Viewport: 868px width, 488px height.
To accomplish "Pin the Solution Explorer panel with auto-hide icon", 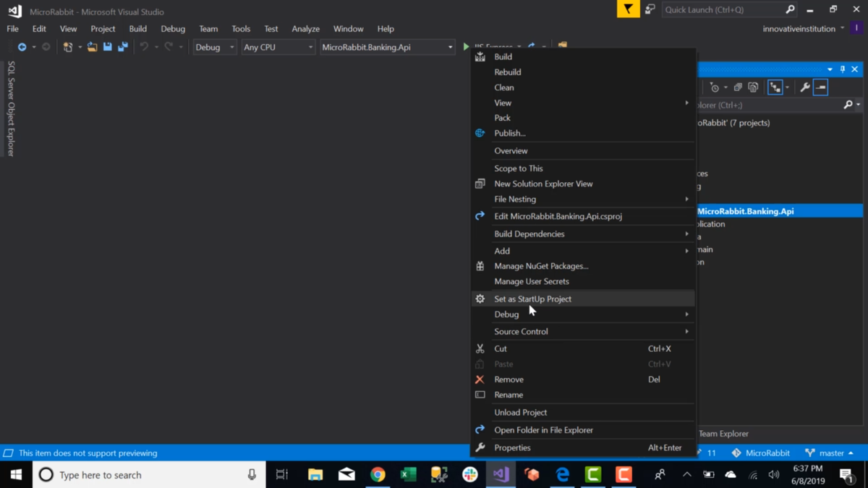I will tap(842, 69).
